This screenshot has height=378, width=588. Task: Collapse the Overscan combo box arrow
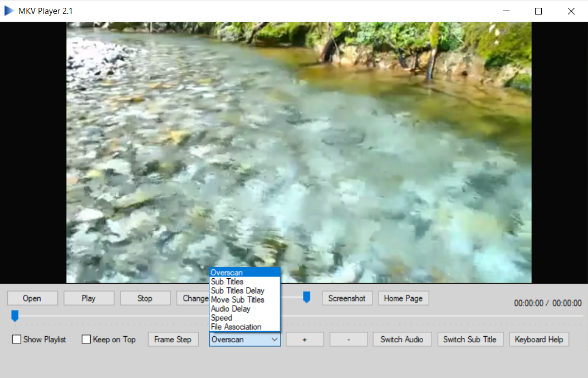pos(274,340)
